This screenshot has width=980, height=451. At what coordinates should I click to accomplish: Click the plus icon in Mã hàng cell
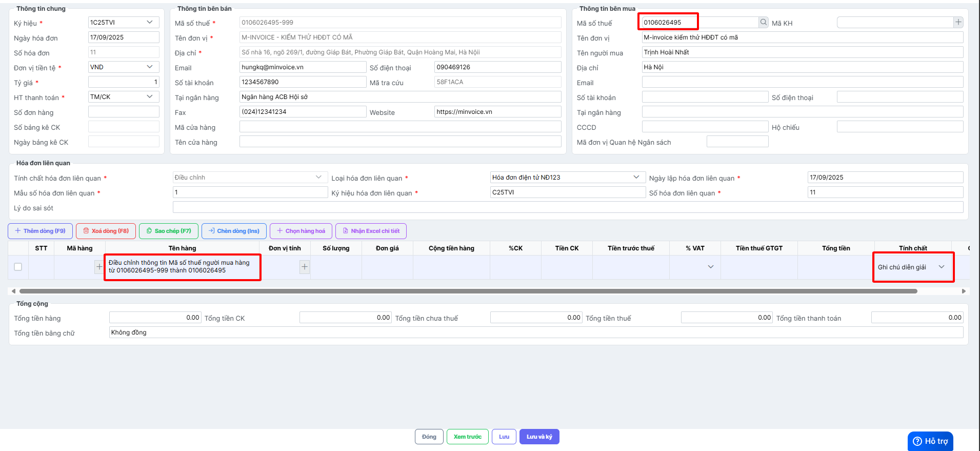pyautogui.click(x=99, y=267)
